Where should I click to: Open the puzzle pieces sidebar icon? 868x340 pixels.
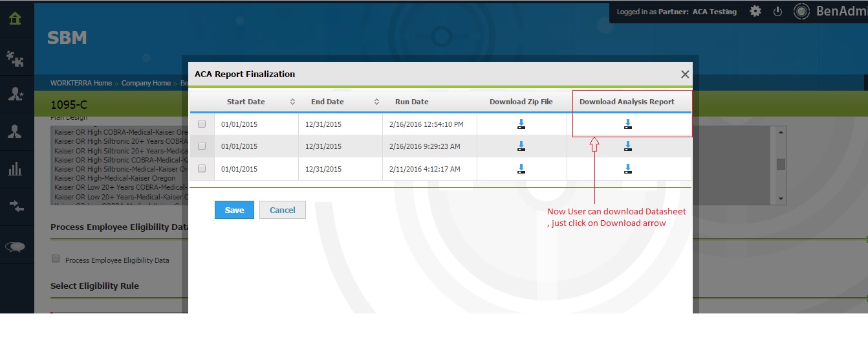coord(15,58)
